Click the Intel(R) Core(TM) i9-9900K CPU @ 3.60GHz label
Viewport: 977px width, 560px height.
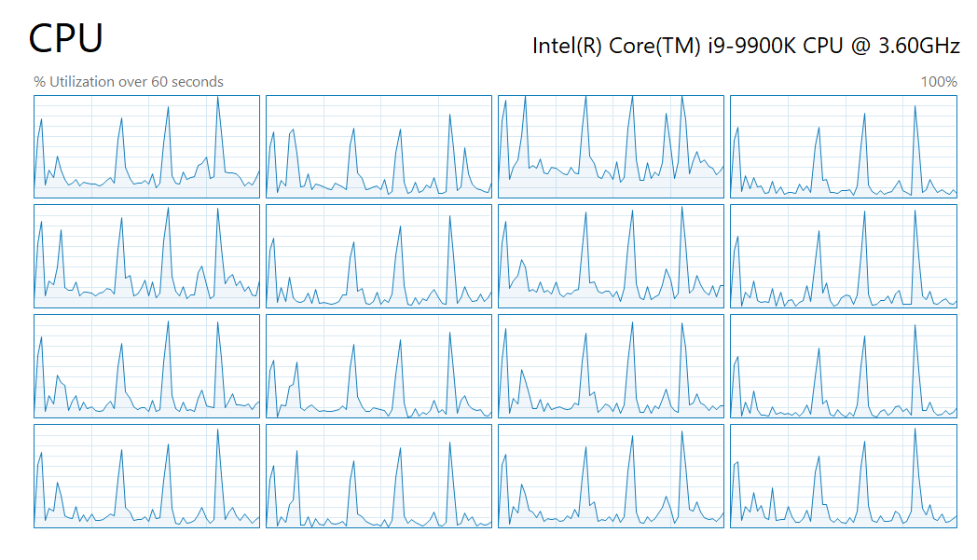click(x=746, y=46)
